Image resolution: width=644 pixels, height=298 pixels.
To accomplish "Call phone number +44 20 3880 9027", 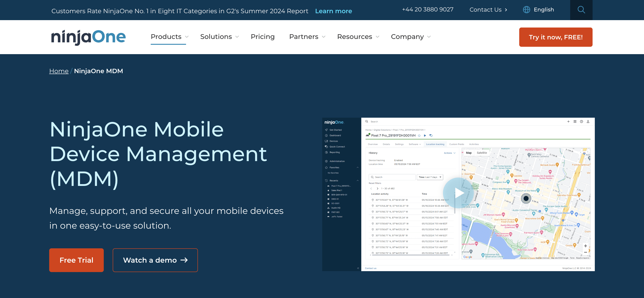I will pyautogui.click(x=428, y=9).
